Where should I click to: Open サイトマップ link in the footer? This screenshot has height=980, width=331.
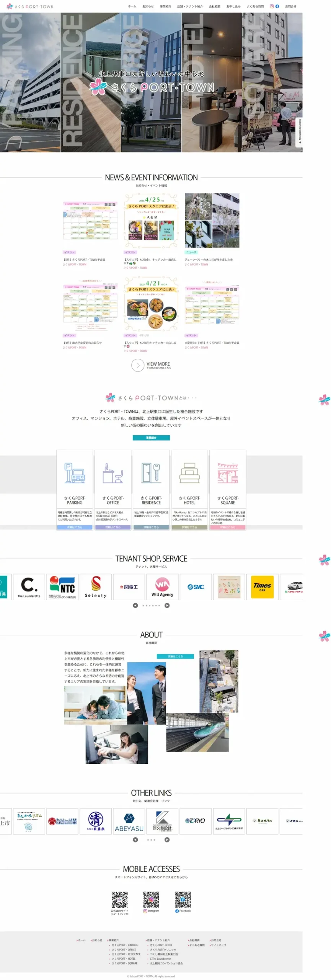pyautogui.click(x=218, y=945)
